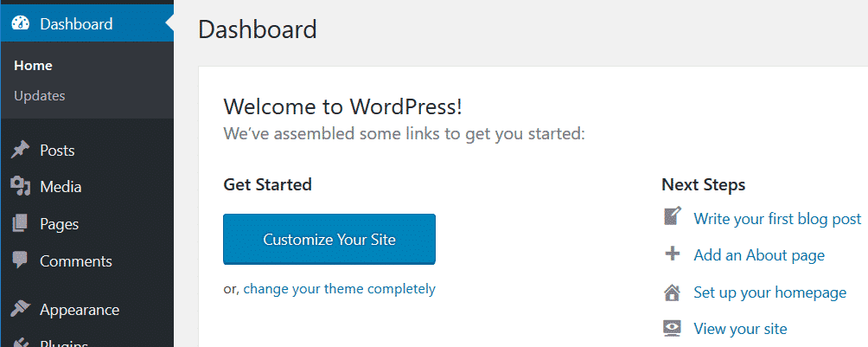Viewport: 868px width, 347px height.
Task: Click the Dashboard gauge icon
Action: (x=21, y=24)
